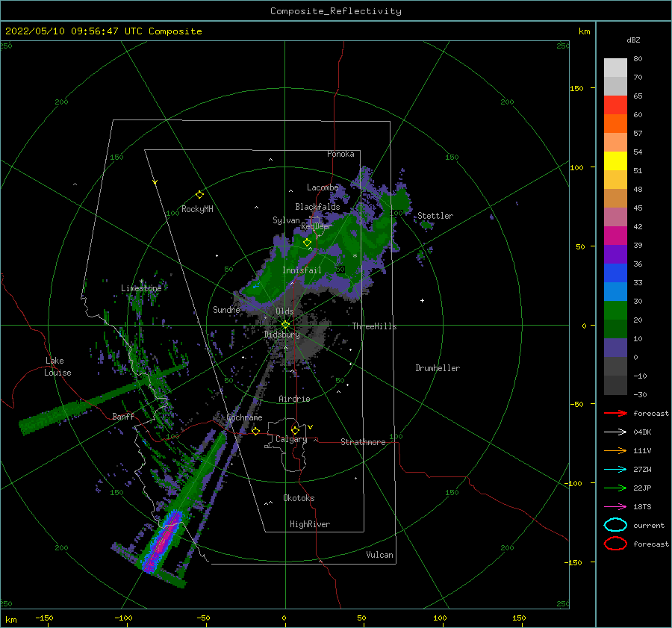Viewport: 672px width, 628px height.
Task: Select the cyan 27ZW arrow icon
Action: coord(615,470)
